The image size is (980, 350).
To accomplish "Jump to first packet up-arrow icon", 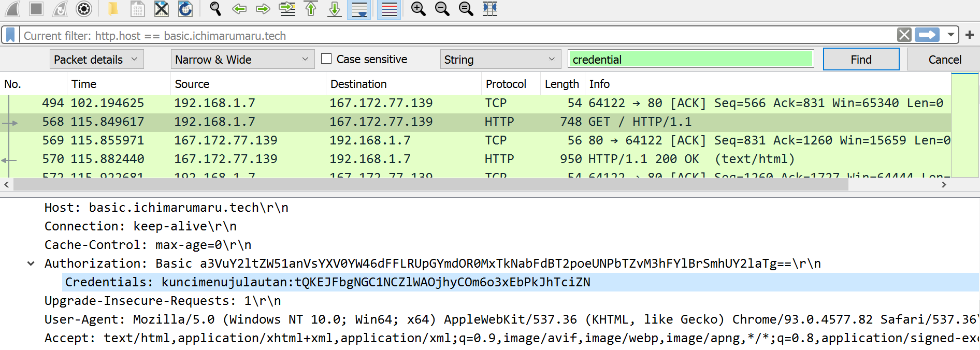I will (311, 9).
